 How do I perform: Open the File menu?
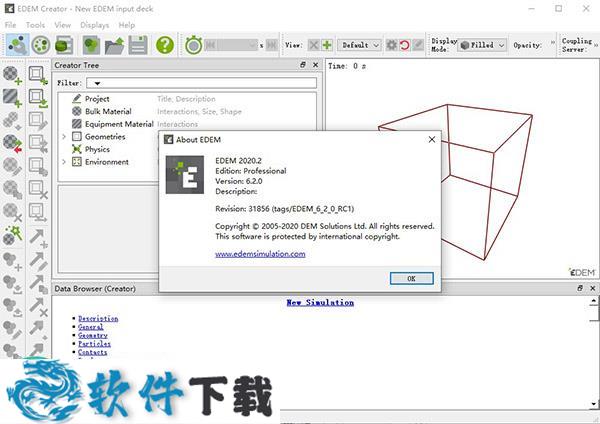[10, 25]
